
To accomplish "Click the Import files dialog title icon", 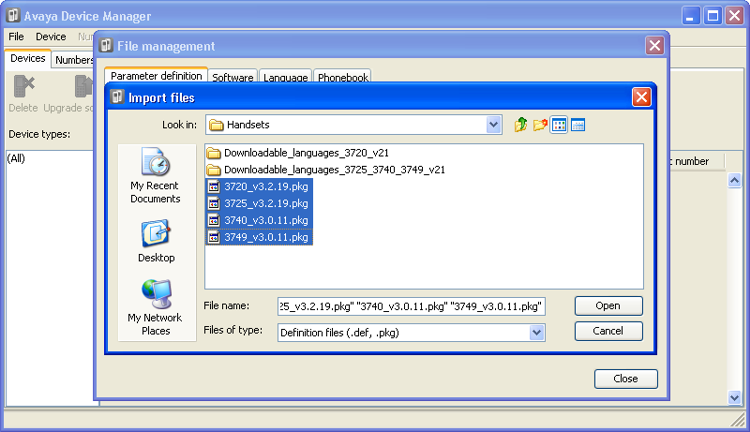I will point(117,97).
